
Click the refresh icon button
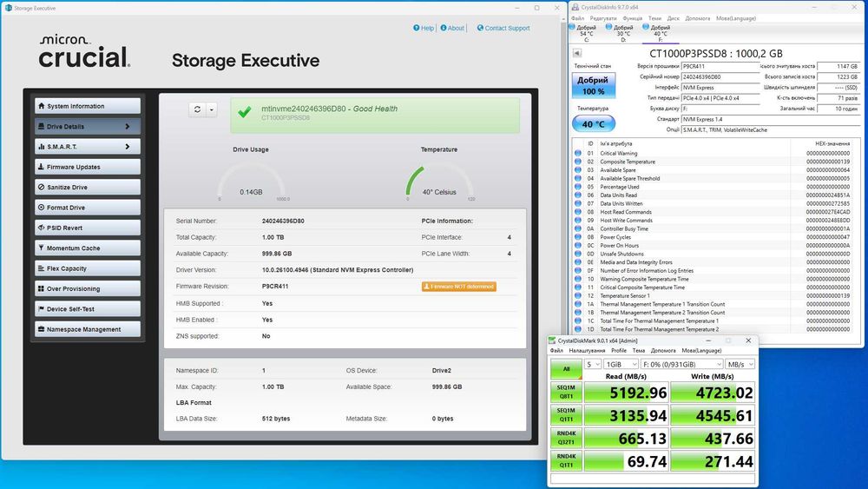pyautogui.click(x=198, y=109)
